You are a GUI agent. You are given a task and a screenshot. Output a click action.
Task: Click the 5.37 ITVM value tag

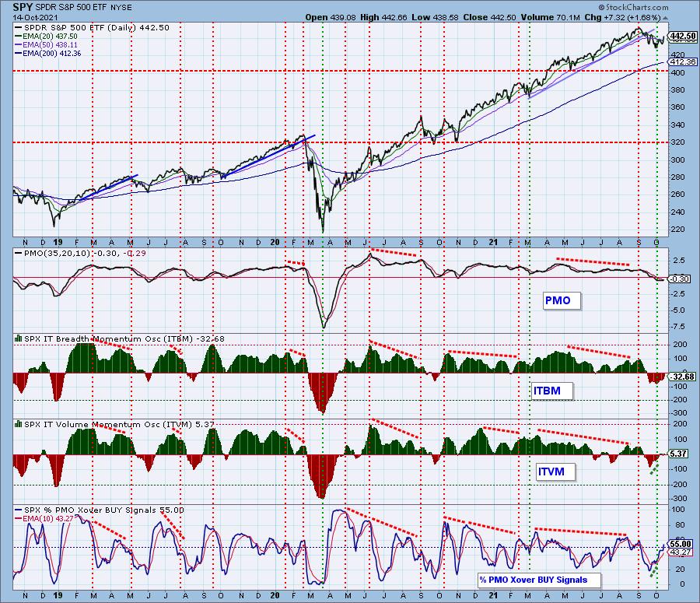678,454
